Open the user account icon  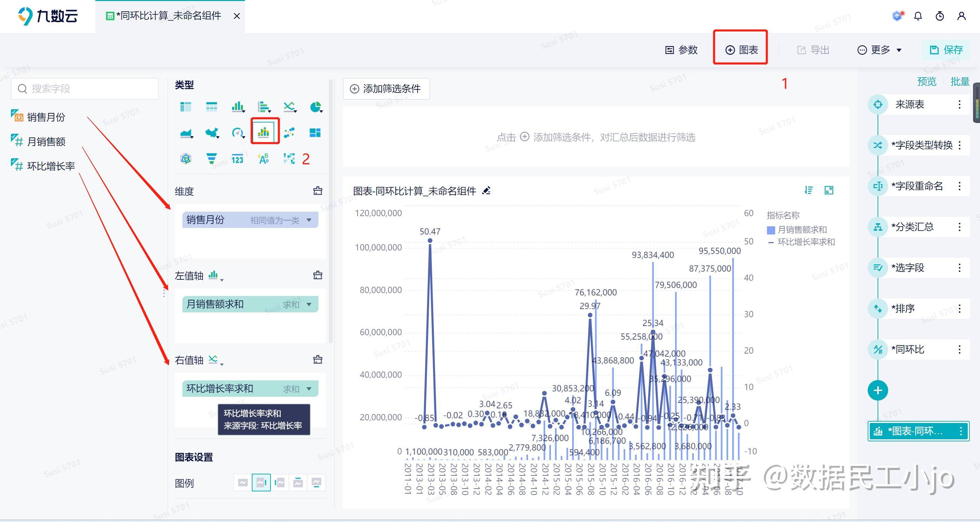(x=961, y=16)
